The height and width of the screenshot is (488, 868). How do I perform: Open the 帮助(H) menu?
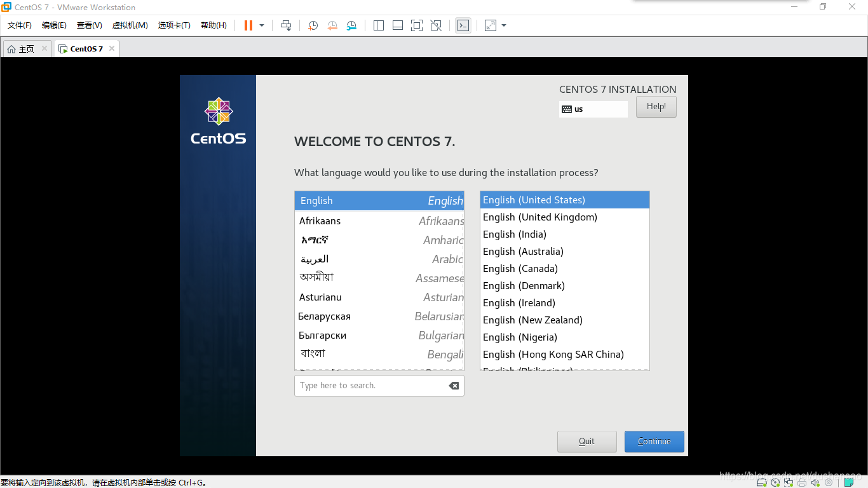point(214,25)
